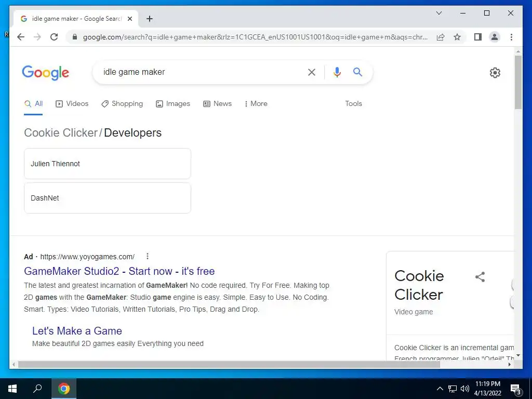Click the horizontal scrollbar thumb
The width and height of the screenshot is (532, 399).
point(229,365)
